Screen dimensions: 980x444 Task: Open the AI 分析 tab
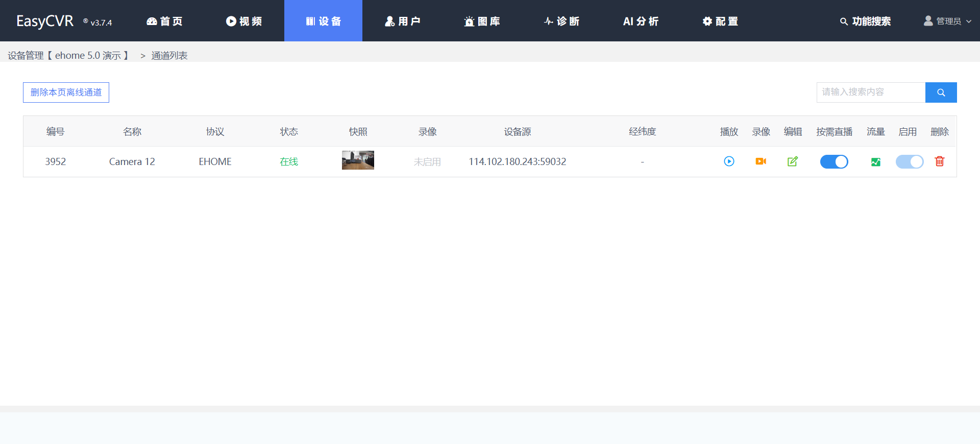641,21
